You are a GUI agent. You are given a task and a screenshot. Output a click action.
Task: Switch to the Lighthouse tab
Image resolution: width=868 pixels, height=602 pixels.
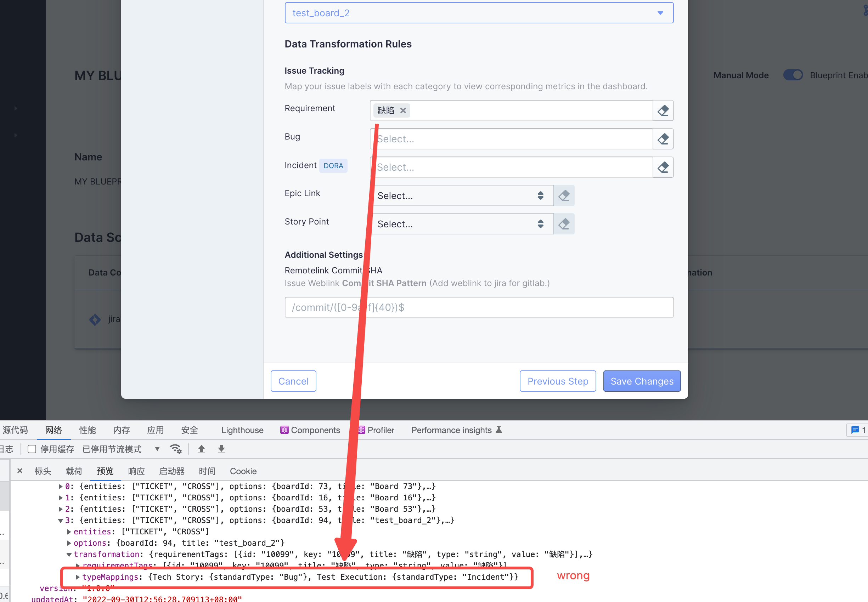pos(242,430)
